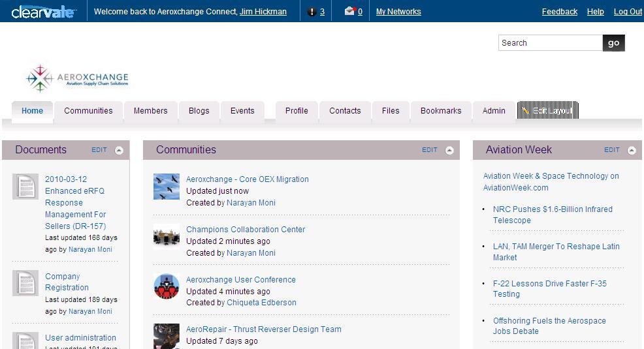Open Aeroxchange User Conference link
644x349 pixels.
(x=240, y=279)
